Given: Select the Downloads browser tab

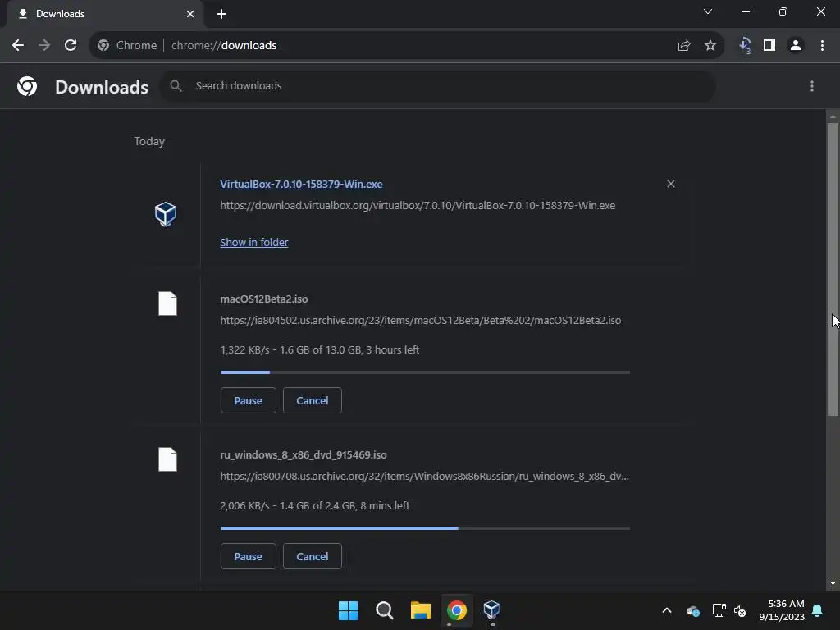Looking at the screenshot, I should click(x=104, y=14).
